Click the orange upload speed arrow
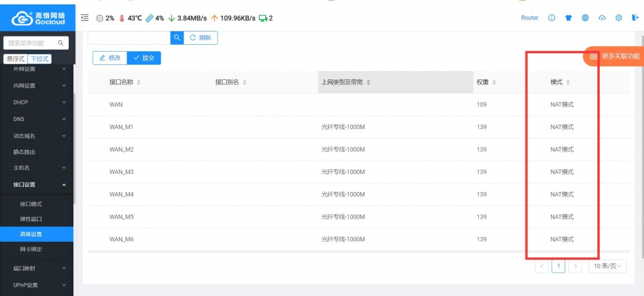The image size is (644, 296). pos(214,18)
